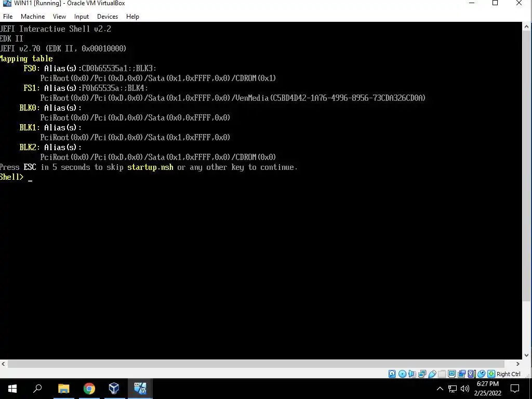Toggle the mouse integration status icon
This screenshot has height=399, width=532.
click(x=481, y=374)
